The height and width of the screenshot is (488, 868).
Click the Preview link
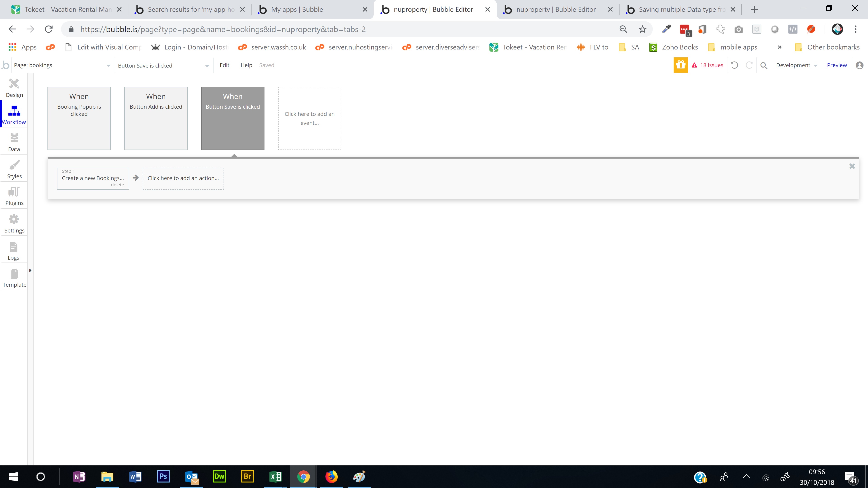click(836, 65)
